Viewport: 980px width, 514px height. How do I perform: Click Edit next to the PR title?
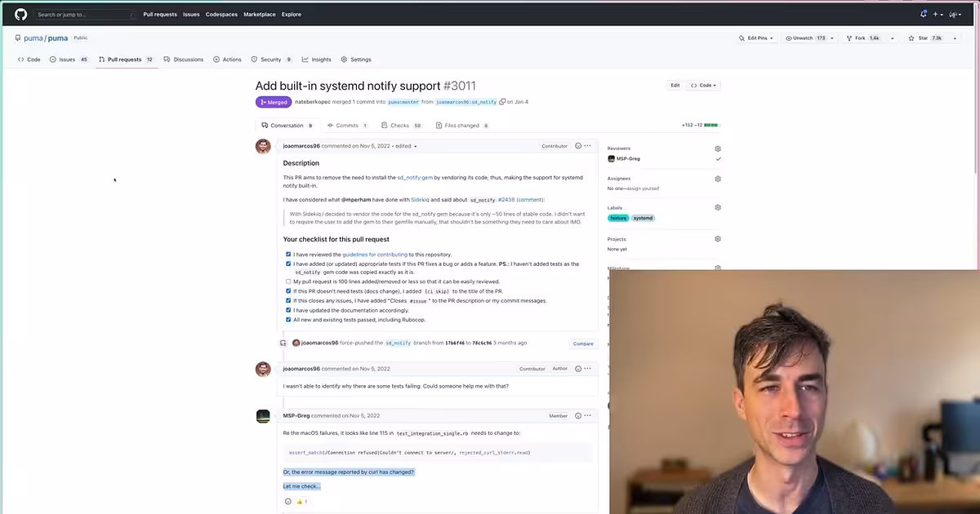pyautogui.click(x=675, y=85)
